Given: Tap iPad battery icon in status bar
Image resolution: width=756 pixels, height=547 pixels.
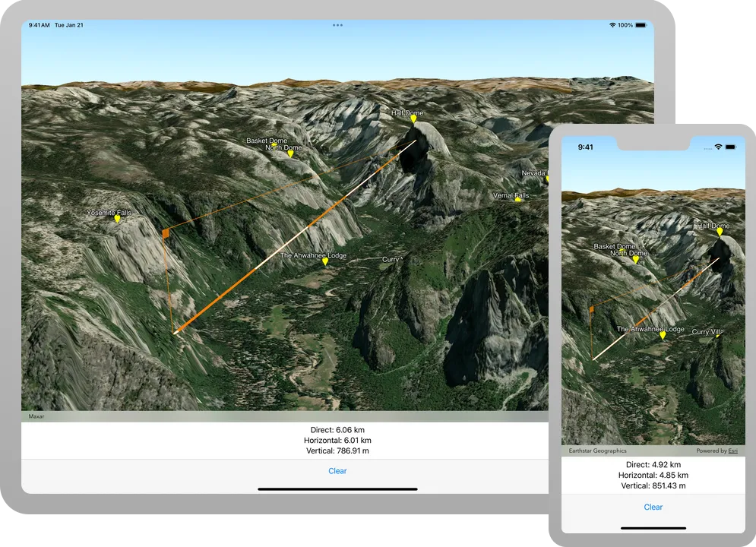Looking at the screenshot, I should point(641,25).
